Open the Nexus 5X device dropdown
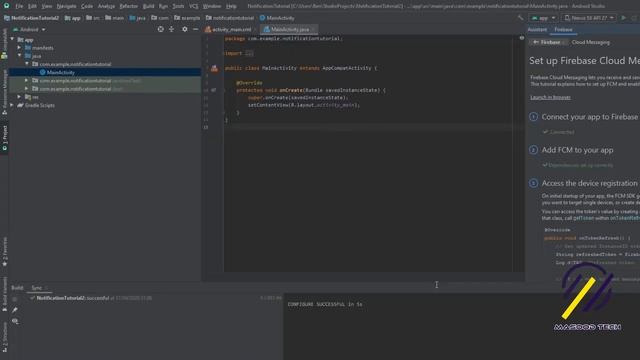Viewport: 640px width, 360px height. 589,18
